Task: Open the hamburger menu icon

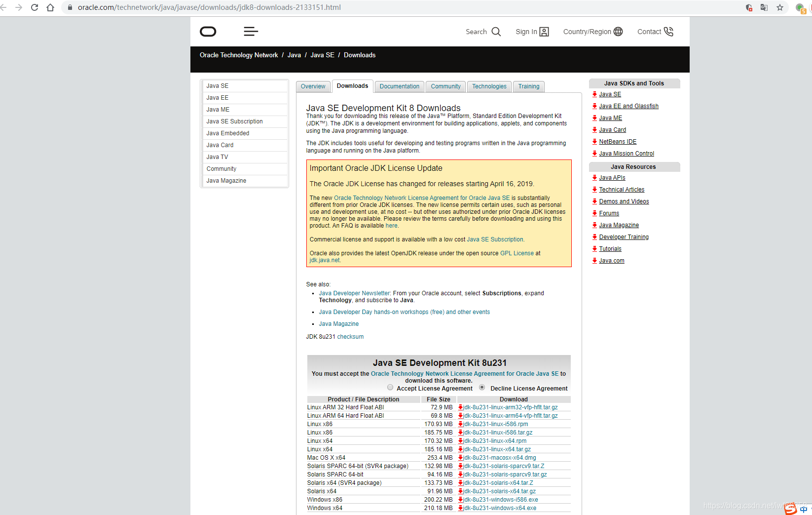Action: coord(251,32)
